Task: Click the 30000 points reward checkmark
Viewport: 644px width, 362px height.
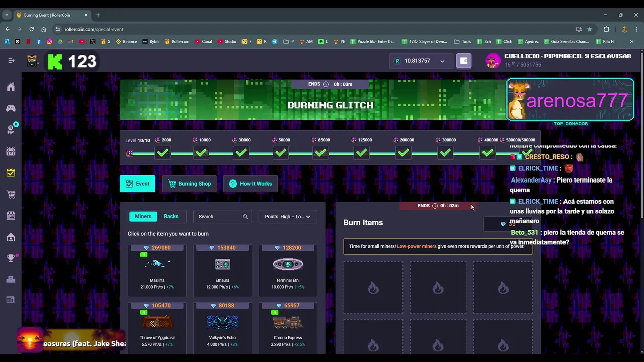Action: pos(241,153)
